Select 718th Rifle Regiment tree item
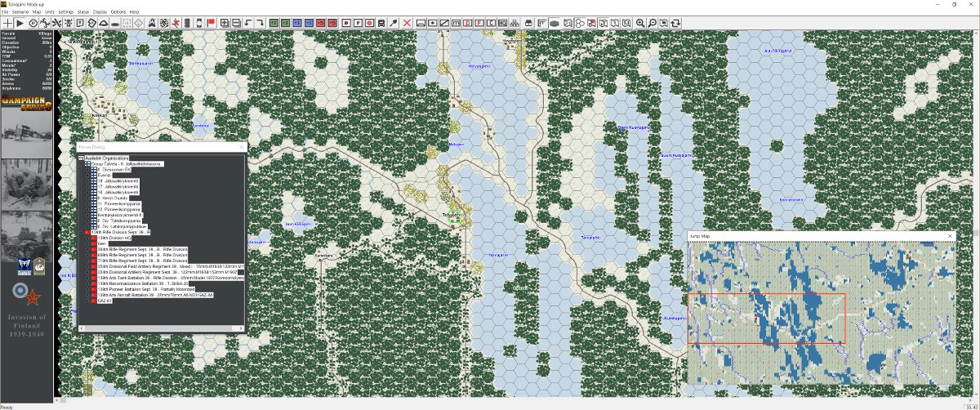This screenshot has width=980, height=410. click(143, 261)
